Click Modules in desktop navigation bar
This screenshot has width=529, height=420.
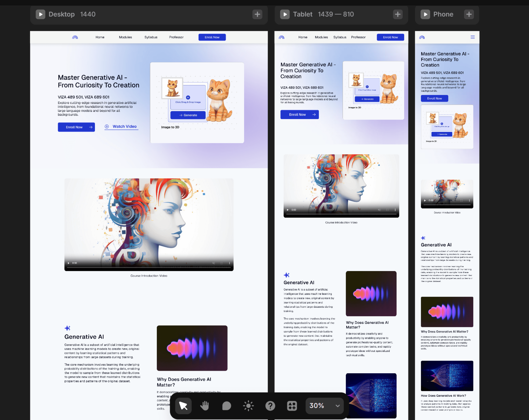(125, 37)
